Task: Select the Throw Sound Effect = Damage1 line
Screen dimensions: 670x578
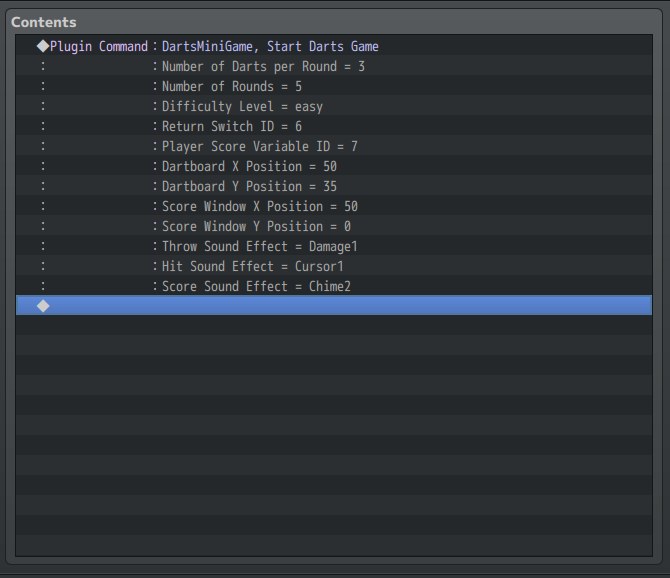Action: (x=334, y=246)
